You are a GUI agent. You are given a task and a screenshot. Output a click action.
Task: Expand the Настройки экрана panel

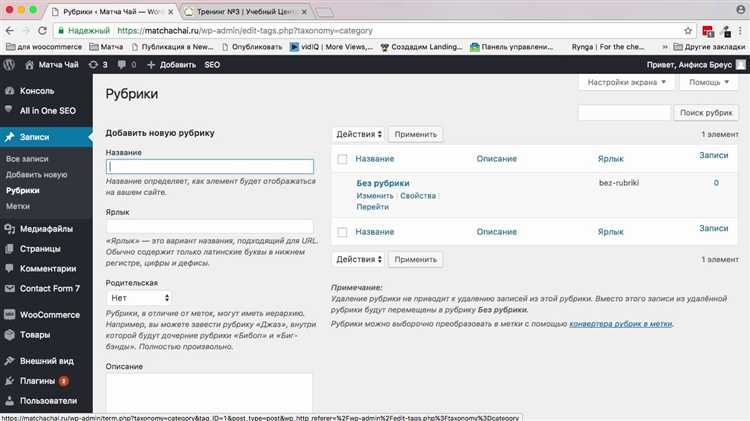click(x=629, y=83)
